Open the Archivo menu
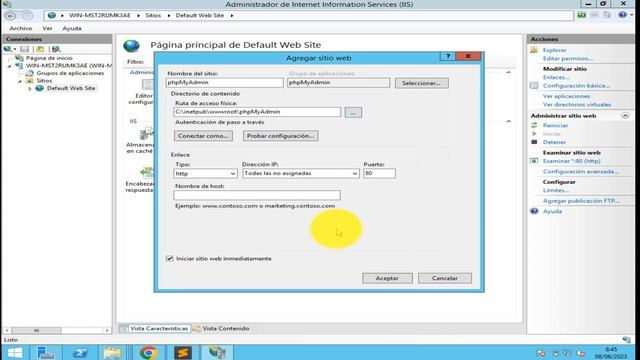 (x=21, y=28)
